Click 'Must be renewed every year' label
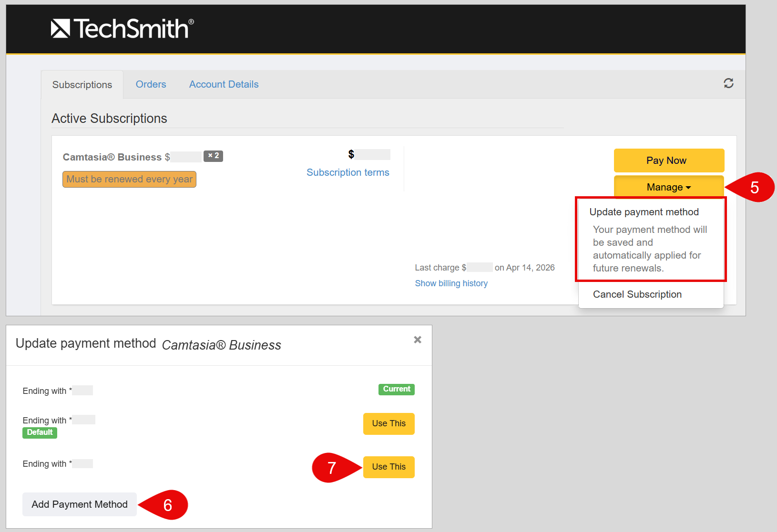777x532 pixels. click(x=129, y=179)
